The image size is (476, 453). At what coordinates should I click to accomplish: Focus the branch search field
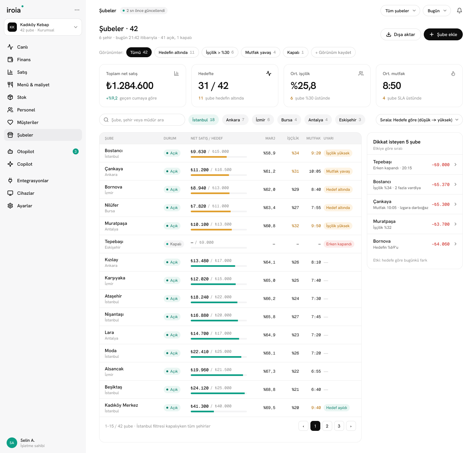[x=142, y=120]
